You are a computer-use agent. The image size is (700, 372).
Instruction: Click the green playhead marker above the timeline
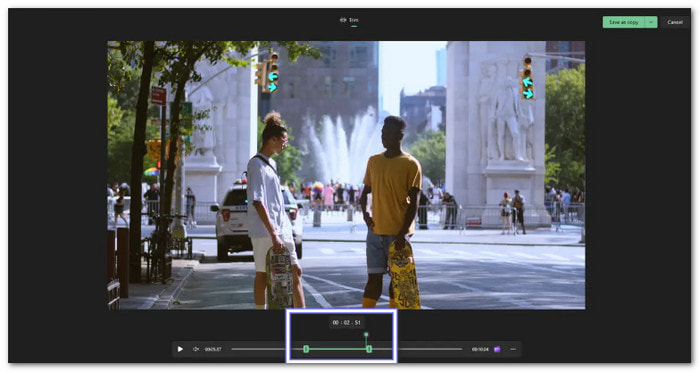point(366,334)
